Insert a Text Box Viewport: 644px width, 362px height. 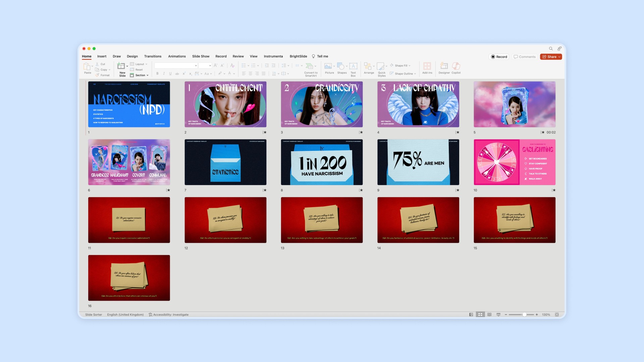click(x=353, y=66)
